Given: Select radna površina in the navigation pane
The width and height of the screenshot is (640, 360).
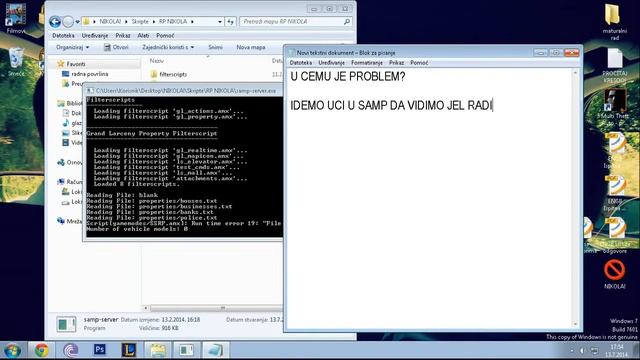Looking at the screenshot, I should point(89,74).
